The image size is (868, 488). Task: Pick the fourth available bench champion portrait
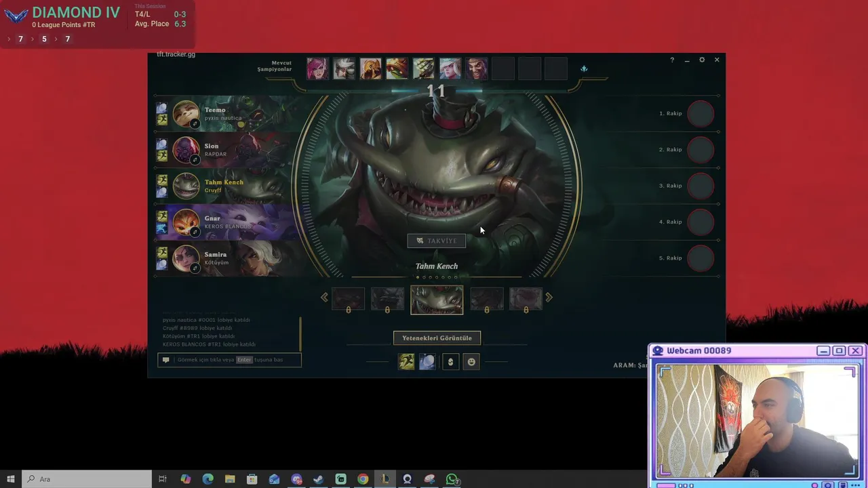[397, 68]
